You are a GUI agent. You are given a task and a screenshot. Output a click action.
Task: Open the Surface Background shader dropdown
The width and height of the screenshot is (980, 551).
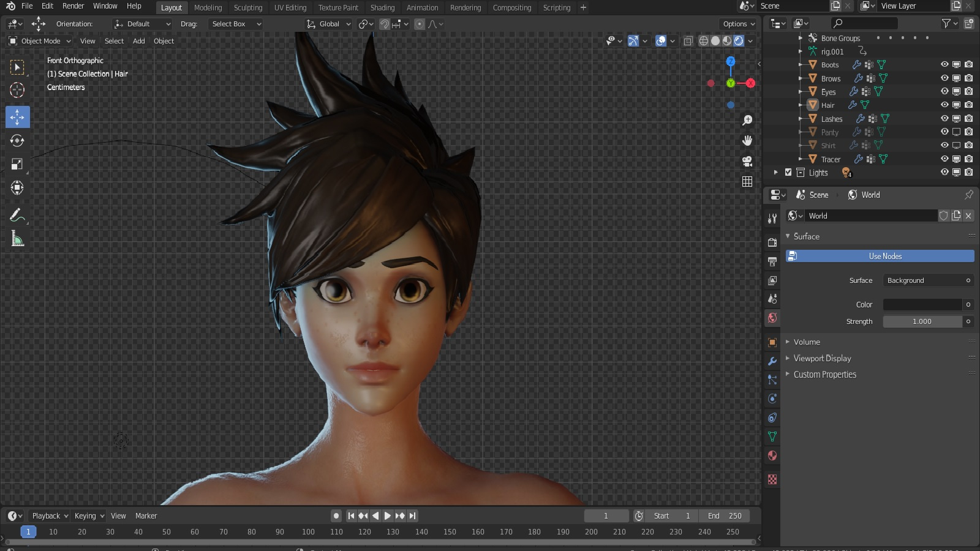pyautogui.click(x=928, y=280)
